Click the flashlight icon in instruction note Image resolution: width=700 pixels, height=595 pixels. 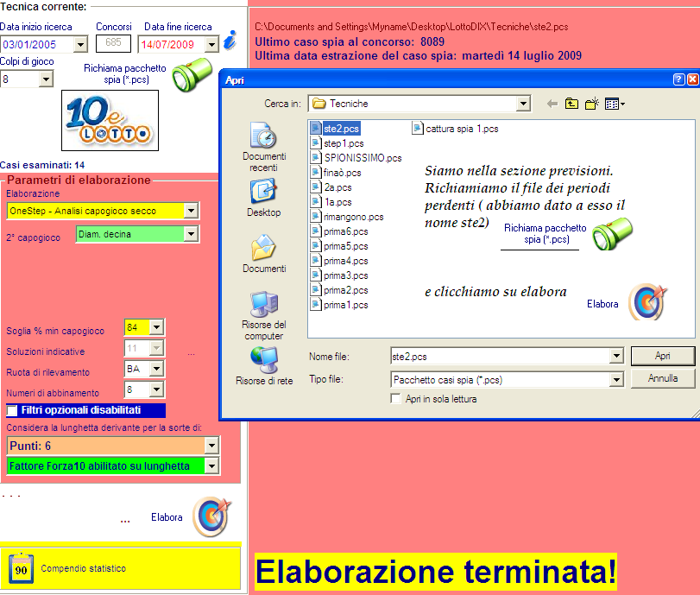pos(612,234)
